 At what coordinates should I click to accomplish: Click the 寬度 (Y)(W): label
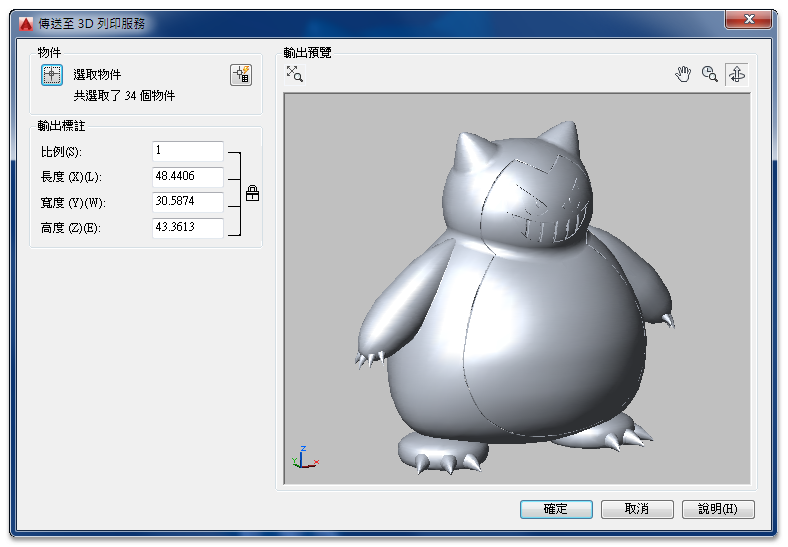73,203
